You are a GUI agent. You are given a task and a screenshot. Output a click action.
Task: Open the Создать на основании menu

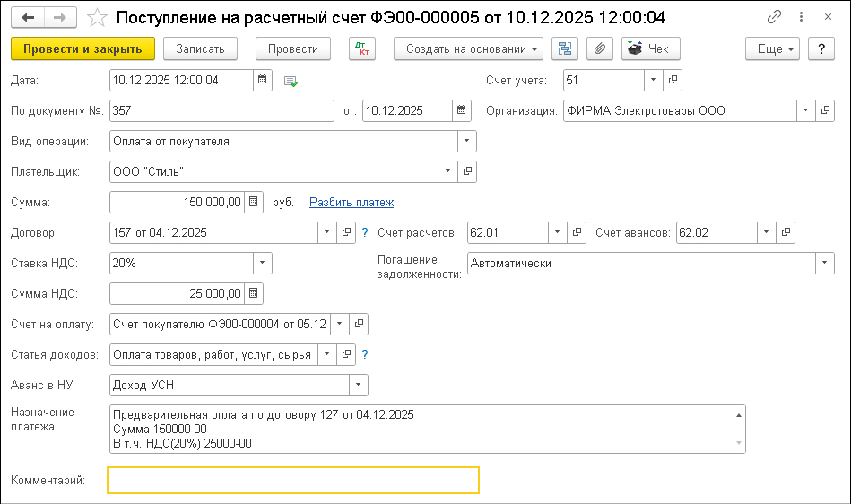point(469,48)
